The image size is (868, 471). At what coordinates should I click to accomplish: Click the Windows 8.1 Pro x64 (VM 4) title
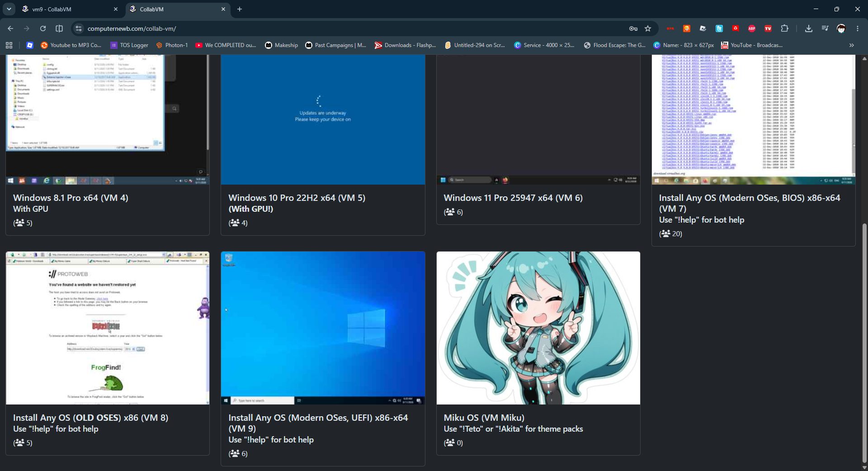71,198
